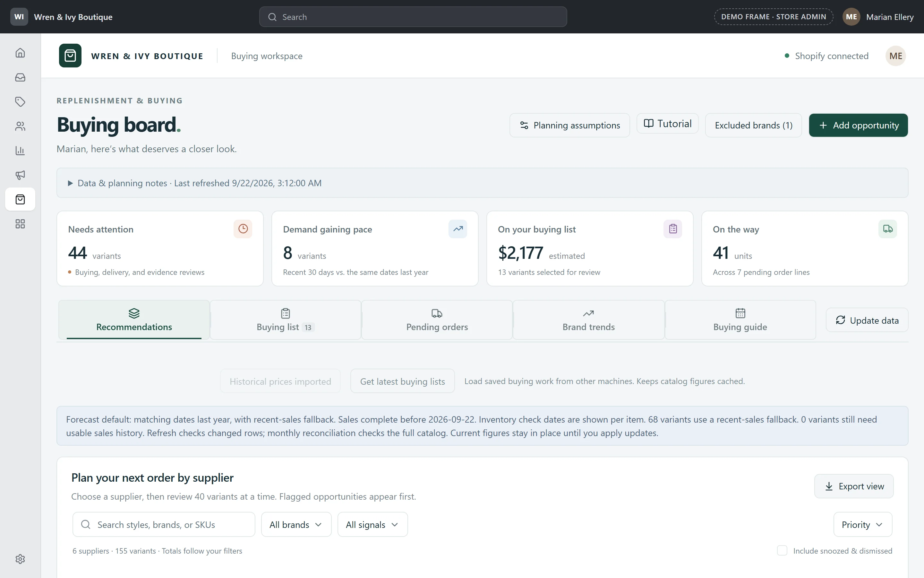The width and height of the screenshot is (924, 578).
Task: Click the Shopify connected status
Action: (826, 56)
